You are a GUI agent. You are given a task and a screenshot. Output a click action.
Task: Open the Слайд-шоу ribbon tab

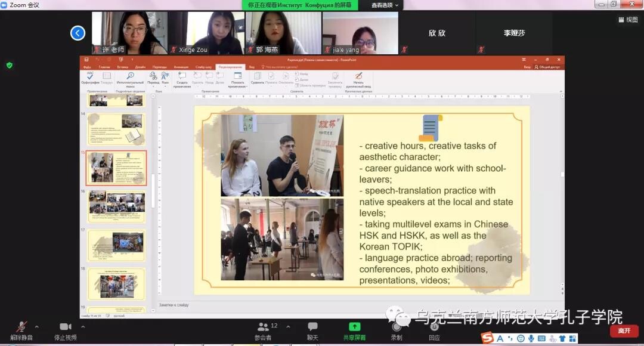coord(203,67)
